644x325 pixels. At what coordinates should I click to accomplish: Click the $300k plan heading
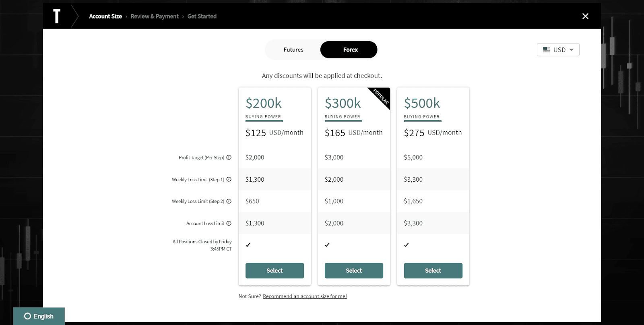[x=343, y=103]
